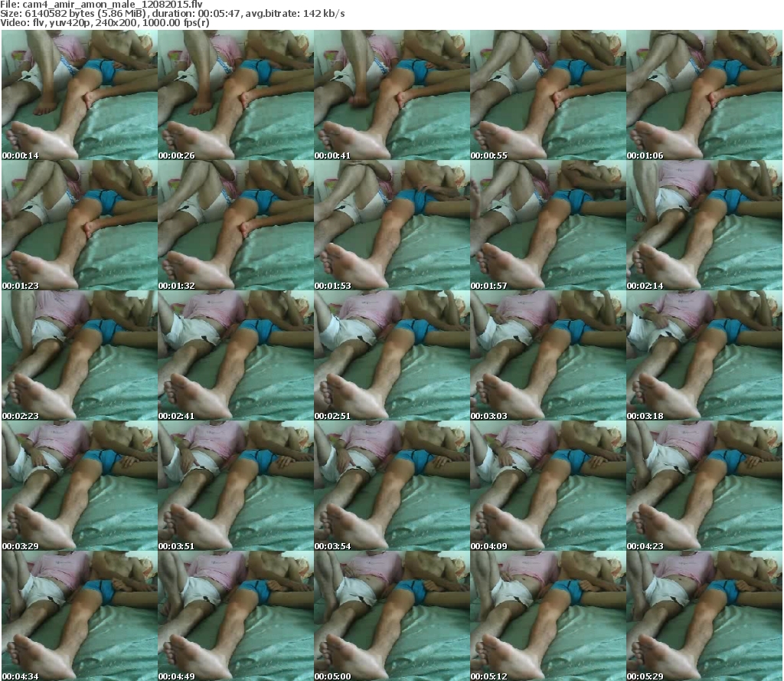This screenshot has height=681, width=784.
Task: Choose the frame marked 00:00:55
Action: pyautogui.click(x=548, y=95)
